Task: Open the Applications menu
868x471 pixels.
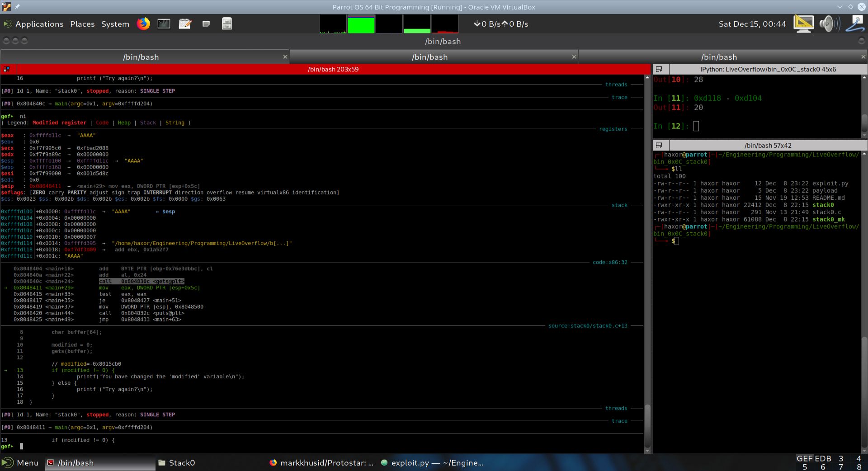Action: (x=39, y=24)
